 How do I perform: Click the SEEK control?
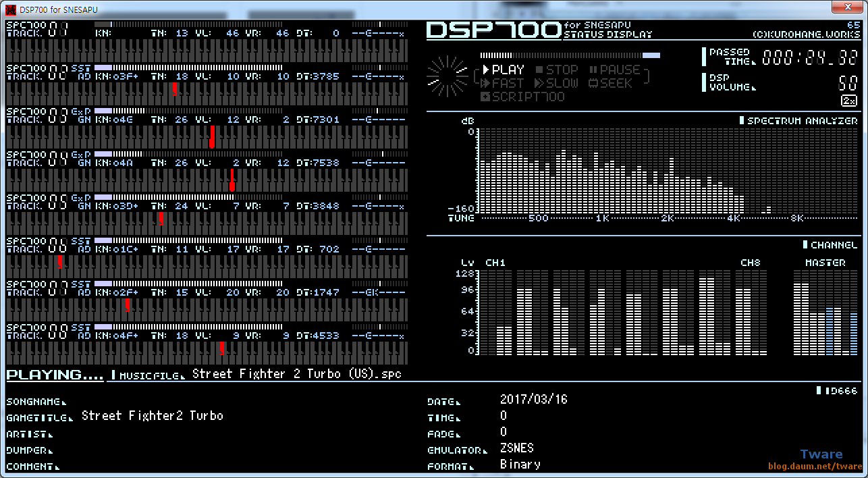611,83
